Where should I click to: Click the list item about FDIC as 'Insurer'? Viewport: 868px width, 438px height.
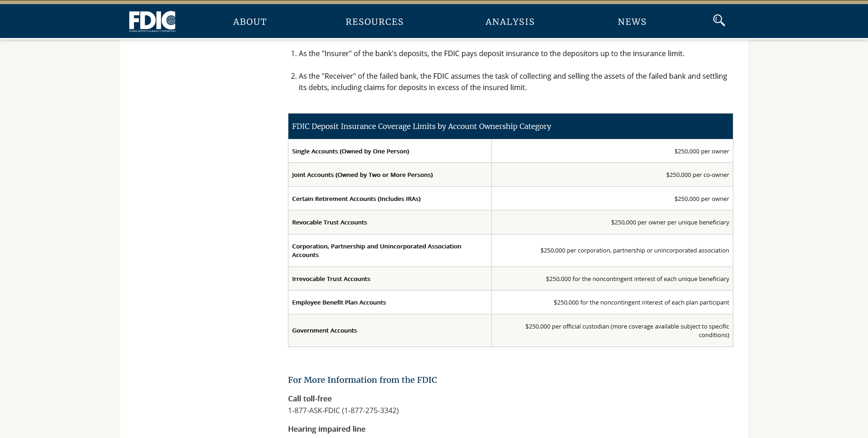point(491,53)
